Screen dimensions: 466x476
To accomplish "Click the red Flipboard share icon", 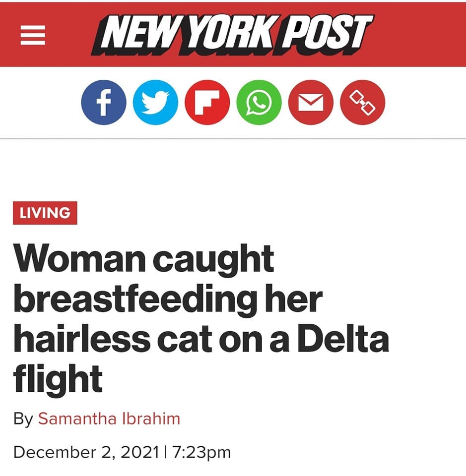I will (x=207, y=102).
